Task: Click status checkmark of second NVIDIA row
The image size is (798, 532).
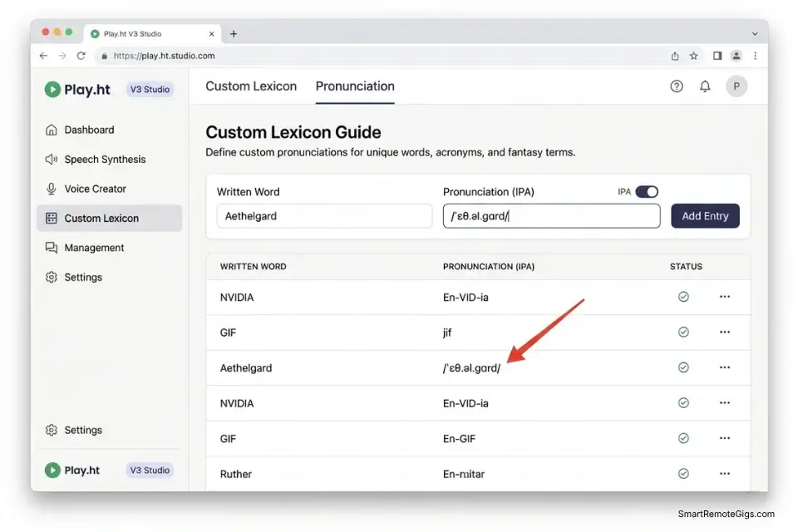Action: click(x=683, y=402)
